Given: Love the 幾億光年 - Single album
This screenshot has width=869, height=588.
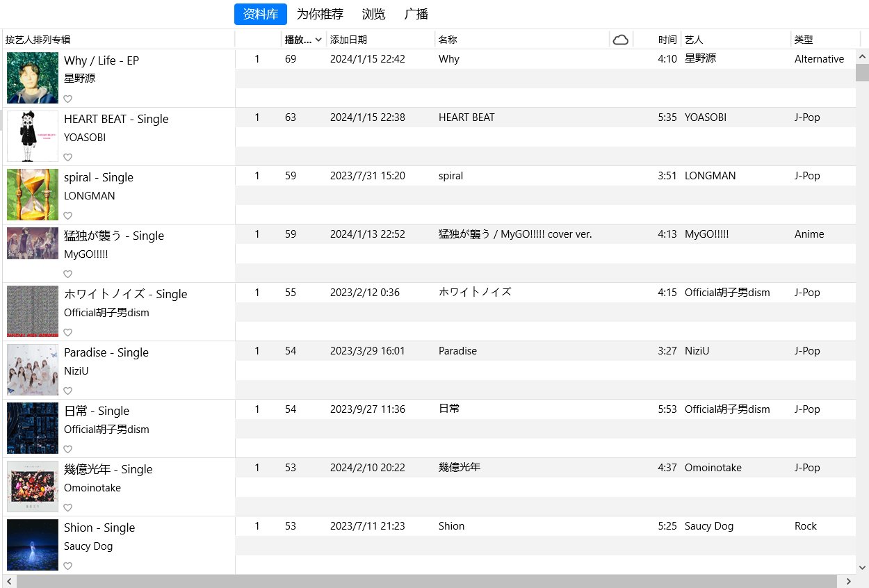Looking at the screenshot, I should point(68,507).
